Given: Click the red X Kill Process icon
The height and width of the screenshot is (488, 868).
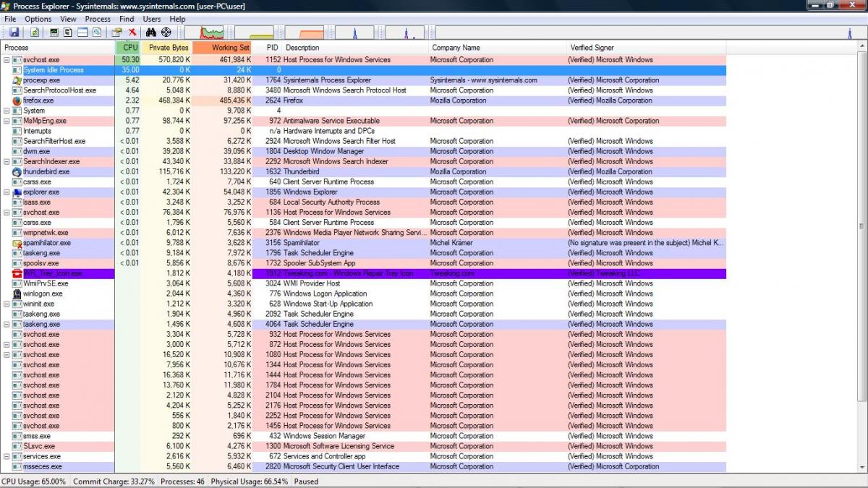Looking at the screenshot, I should coord(132,33).
